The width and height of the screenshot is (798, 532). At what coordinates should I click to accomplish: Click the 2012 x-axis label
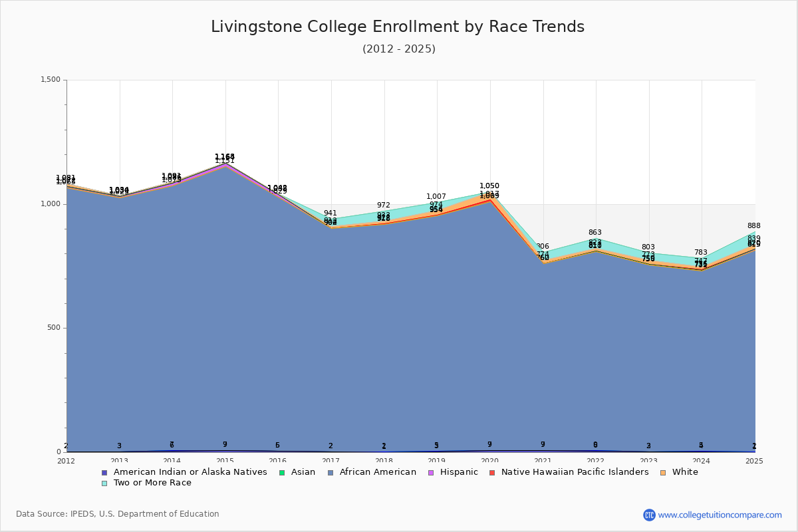coord(66,461)
